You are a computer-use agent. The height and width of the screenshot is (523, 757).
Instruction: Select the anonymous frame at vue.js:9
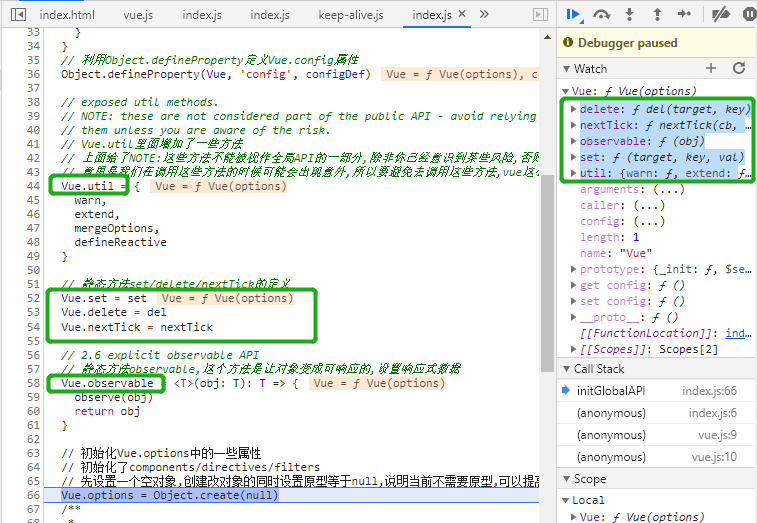pyautogui.click(x=657, y=435)
